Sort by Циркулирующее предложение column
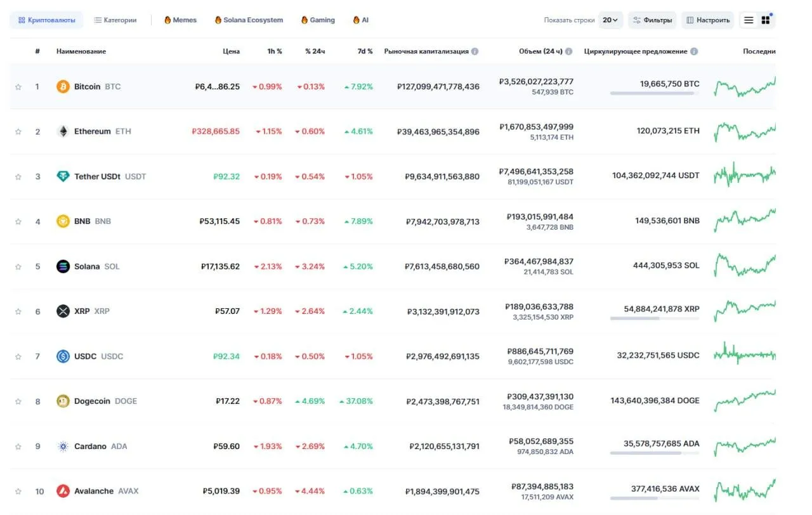 (x=636, y=51)
